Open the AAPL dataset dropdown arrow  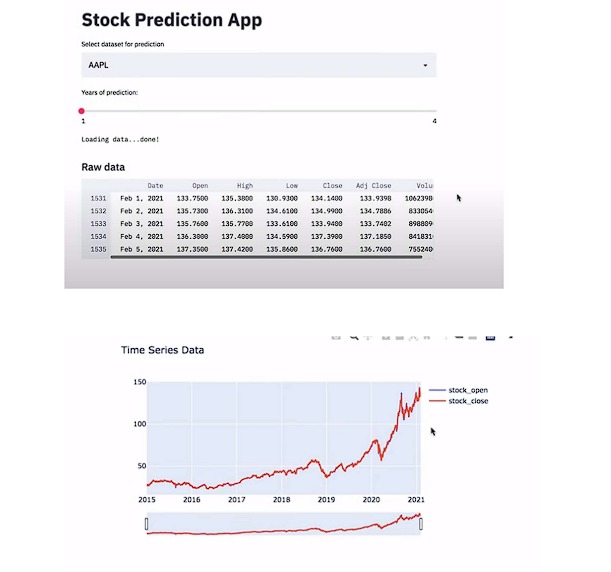pyautogui.click(x=425, y=65)
